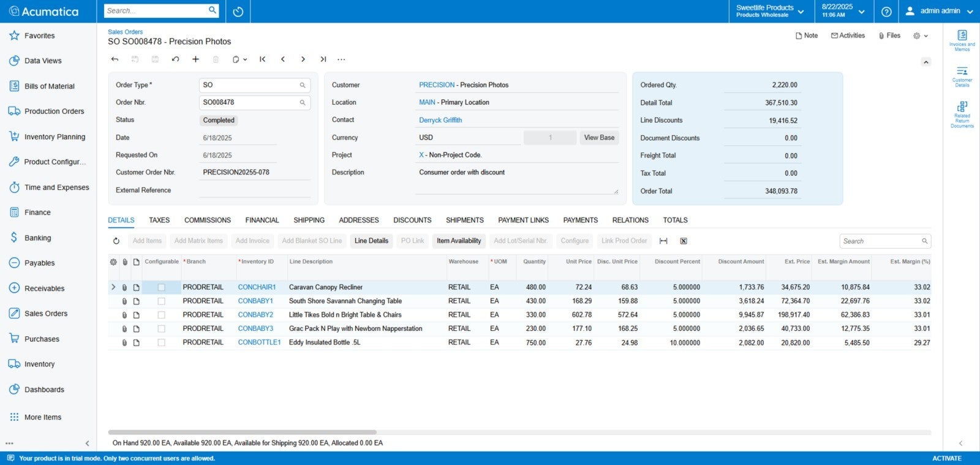Viewport: 980px width, 465px height.
Task: Click the Item Availability button
Action: pos(459,241)
